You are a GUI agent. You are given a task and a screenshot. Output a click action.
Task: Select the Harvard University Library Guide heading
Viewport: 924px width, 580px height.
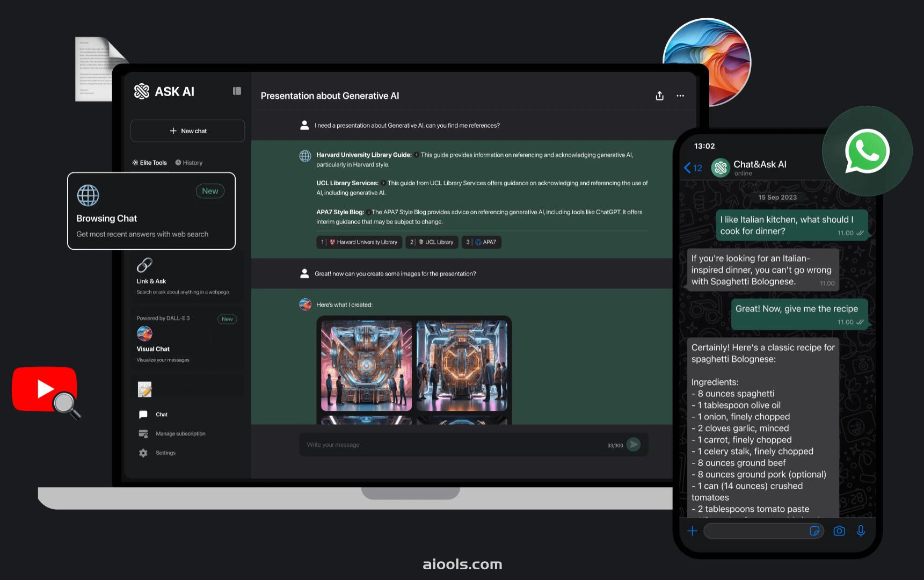[x=364, y=155]
